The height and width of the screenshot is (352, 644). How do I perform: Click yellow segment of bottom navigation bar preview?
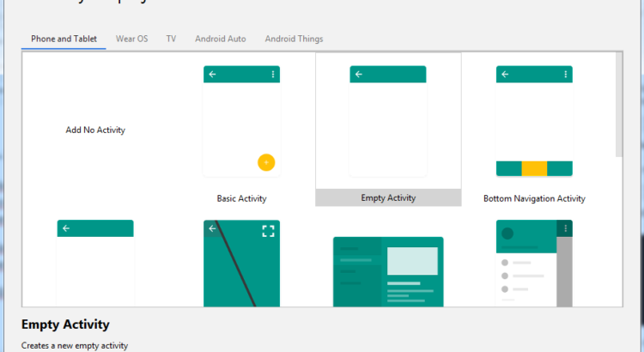(534, 168)
